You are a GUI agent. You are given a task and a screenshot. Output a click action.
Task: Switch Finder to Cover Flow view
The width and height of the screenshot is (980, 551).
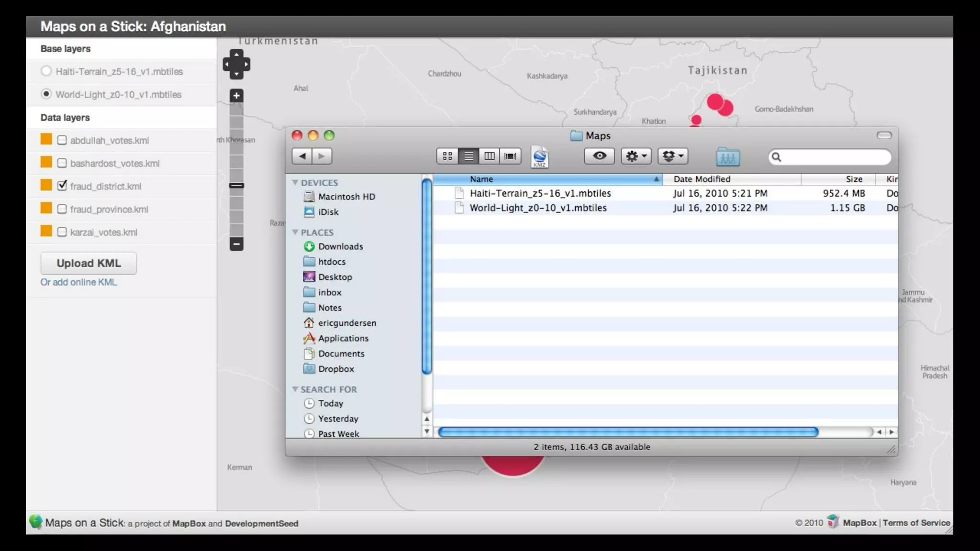point(511,156)
